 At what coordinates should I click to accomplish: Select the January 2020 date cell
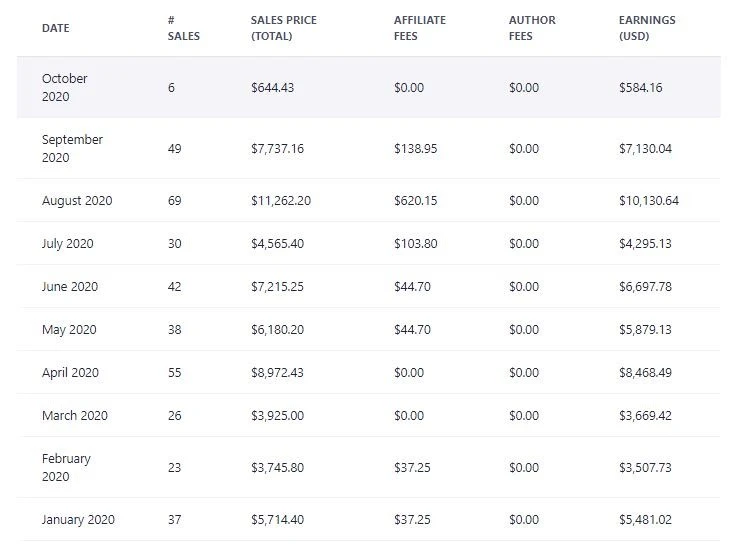pyautogui.click(x=78, y=520)
